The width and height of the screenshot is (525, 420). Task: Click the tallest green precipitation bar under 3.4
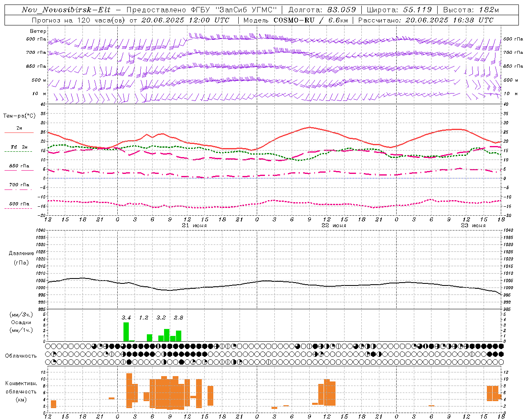pyautogui.click(x=126, y=332)
